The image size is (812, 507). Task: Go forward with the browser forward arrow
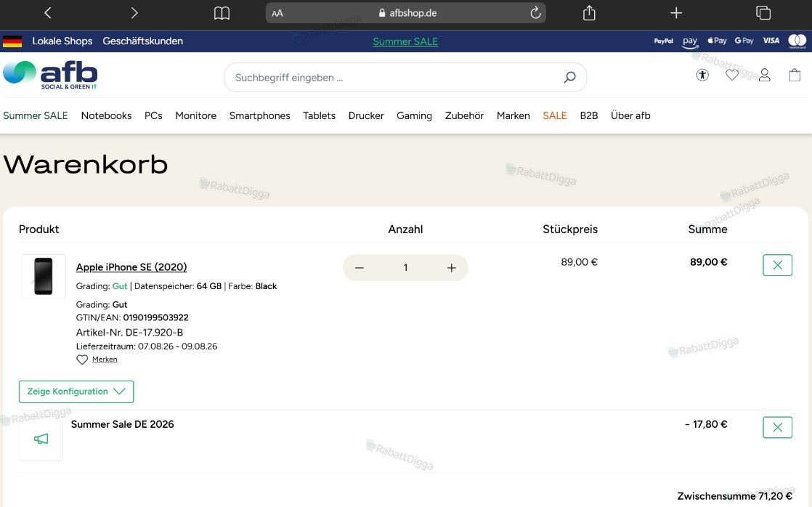point(134,13)
